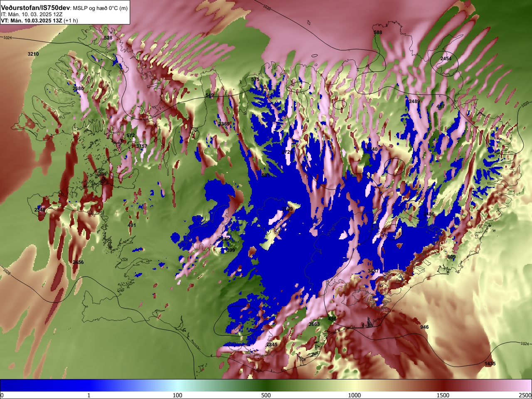Screen dimensions: 532x399
Task: Click the map value 609
Action: point(451,257)
